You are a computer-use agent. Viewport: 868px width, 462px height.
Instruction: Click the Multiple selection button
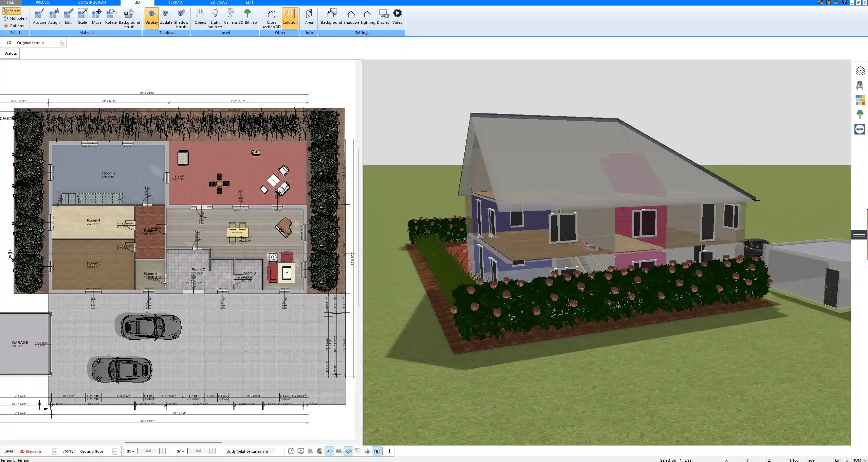15,18
